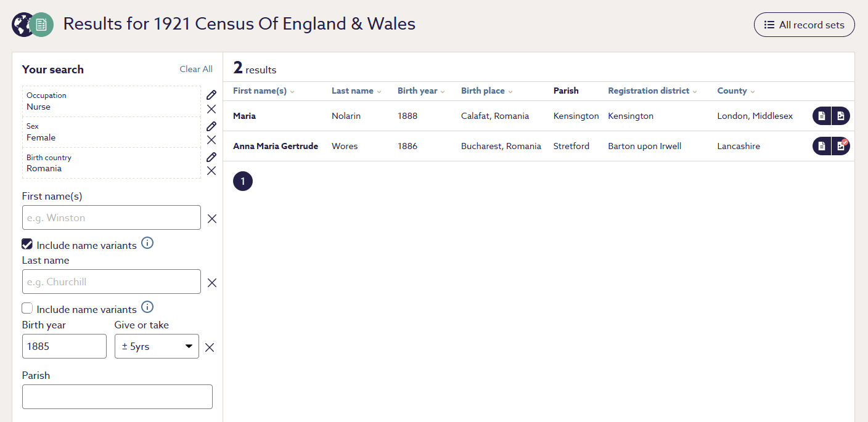Uncheck first name Include name variants
This screenshot has width=868, height=422.
point(27,245)
